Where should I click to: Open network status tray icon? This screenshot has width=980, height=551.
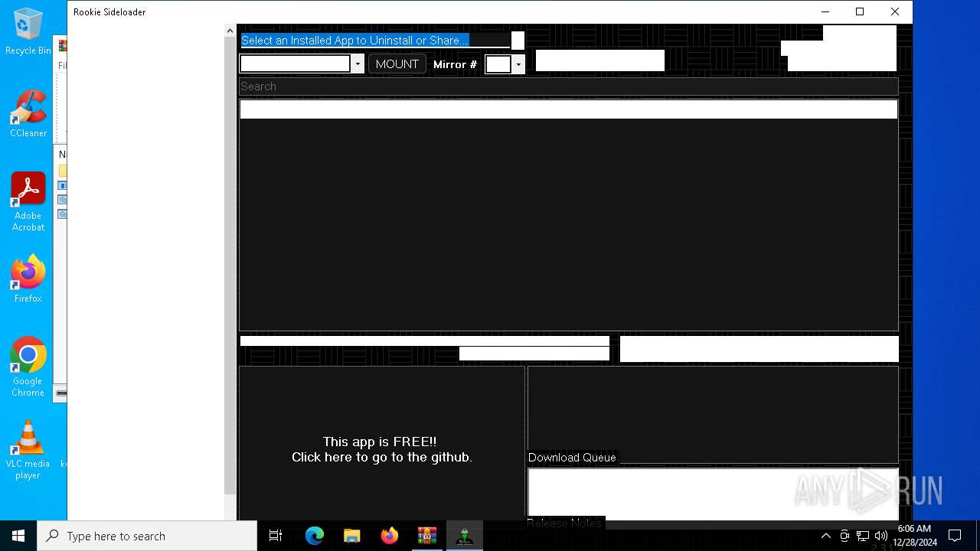(863, 536)
